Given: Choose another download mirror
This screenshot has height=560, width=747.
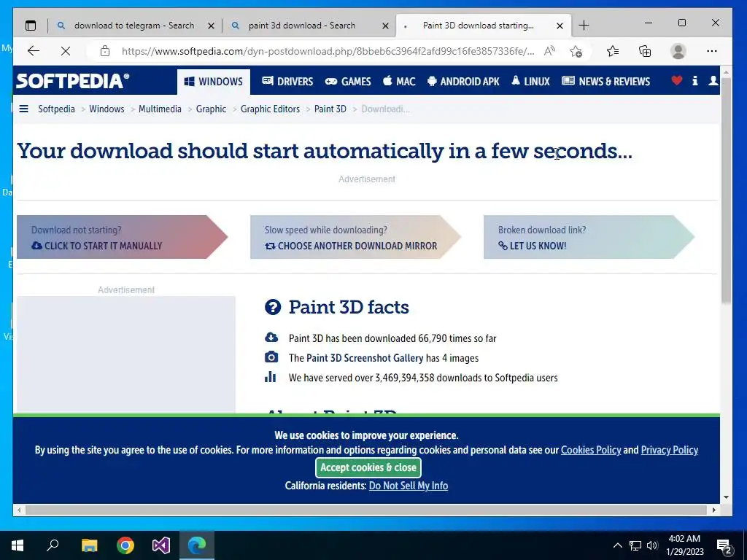Looking at the screenshot, I should [x=355, y=237].
